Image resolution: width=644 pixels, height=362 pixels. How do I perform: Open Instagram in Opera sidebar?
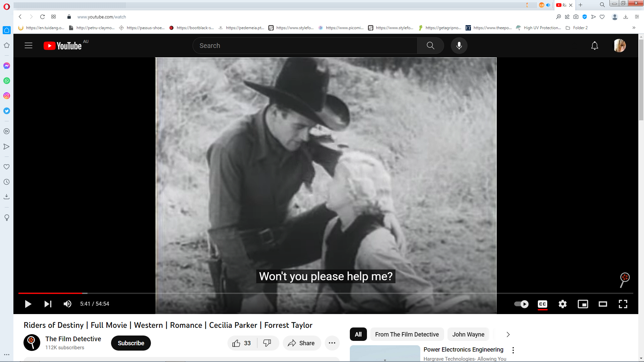(x=7, y=96)
